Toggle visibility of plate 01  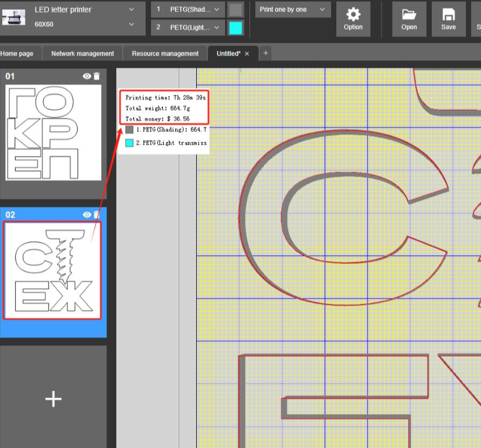click(87, 76)
